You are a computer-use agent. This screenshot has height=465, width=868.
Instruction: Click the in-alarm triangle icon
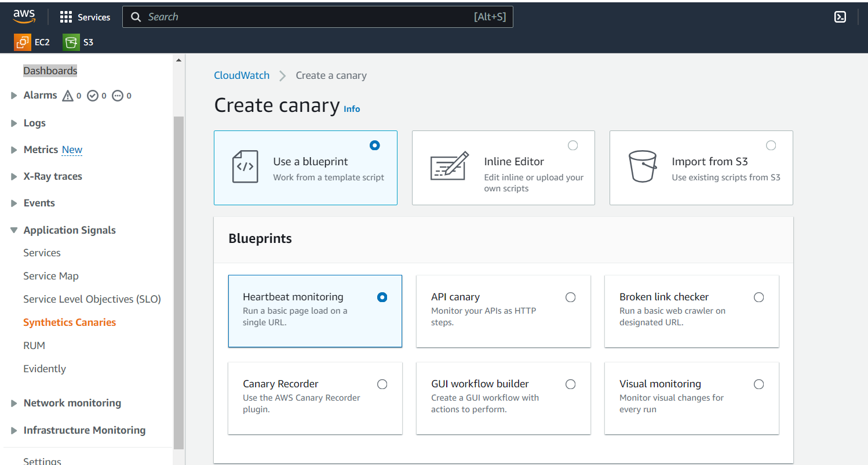click(x=67, y=96)
